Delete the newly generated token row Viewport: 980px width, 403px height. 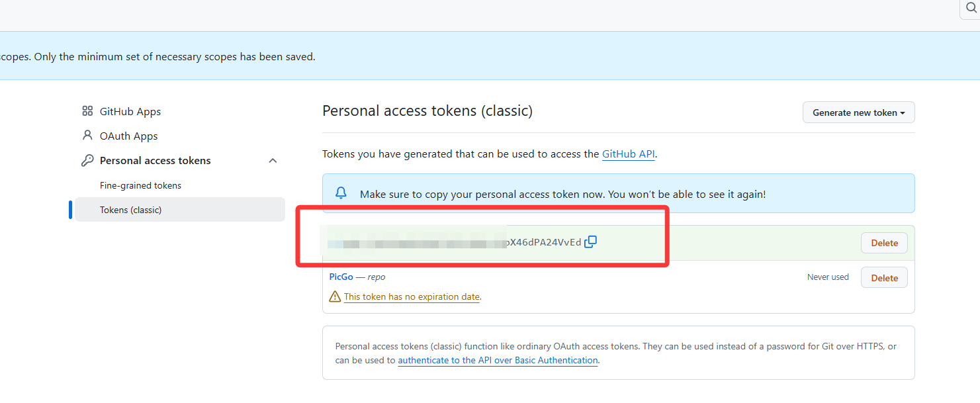(x=883, y=243)
